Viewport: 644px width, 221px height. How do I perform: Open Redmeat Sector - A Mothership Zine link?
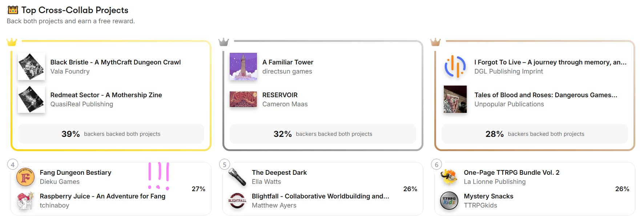pos(106,95)
